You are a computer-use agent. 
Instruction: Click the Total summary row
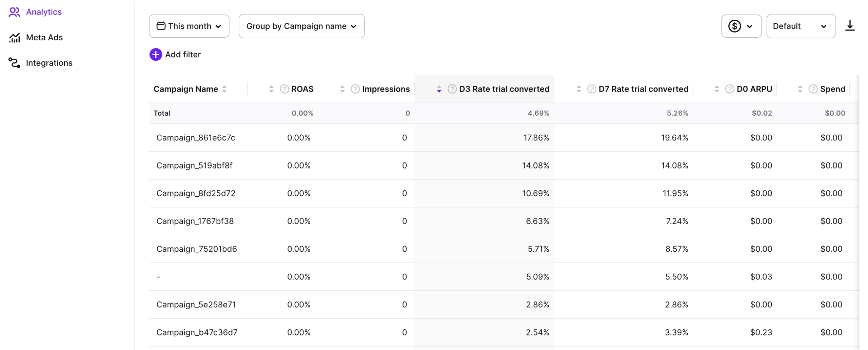[162, 113]
